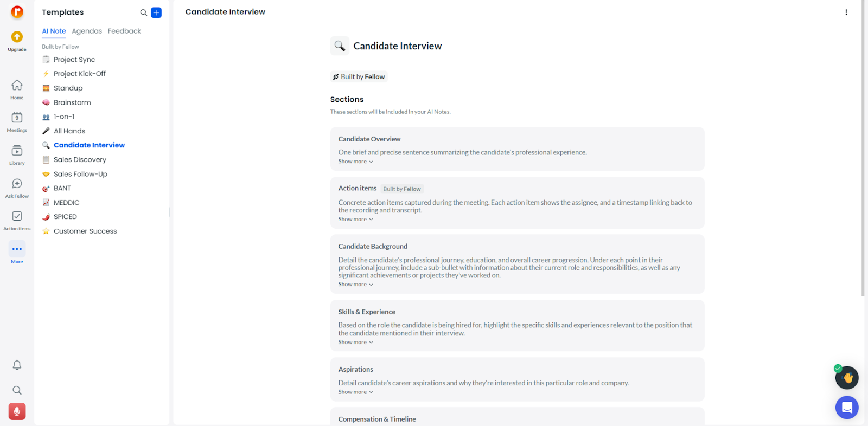Open the chat support bubble

pyautogui.click(x=847, y=408)
